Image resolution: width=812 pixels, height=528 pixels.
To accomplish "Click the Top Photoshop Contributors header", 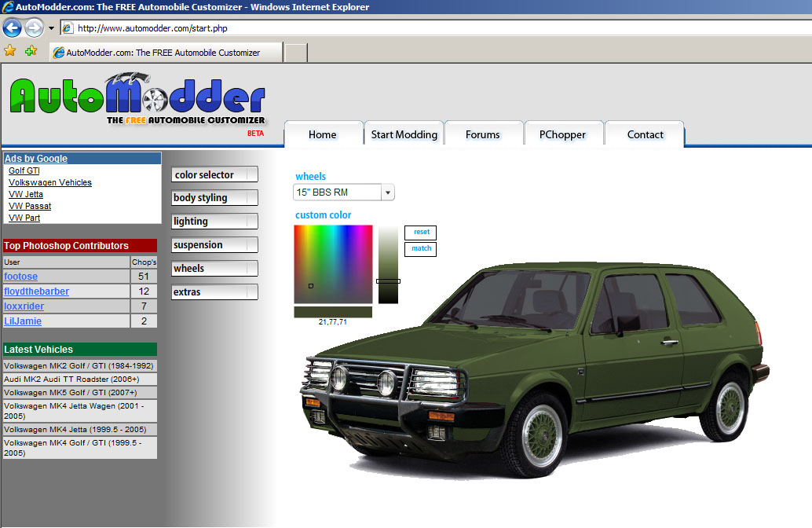I will coord(80,246).
